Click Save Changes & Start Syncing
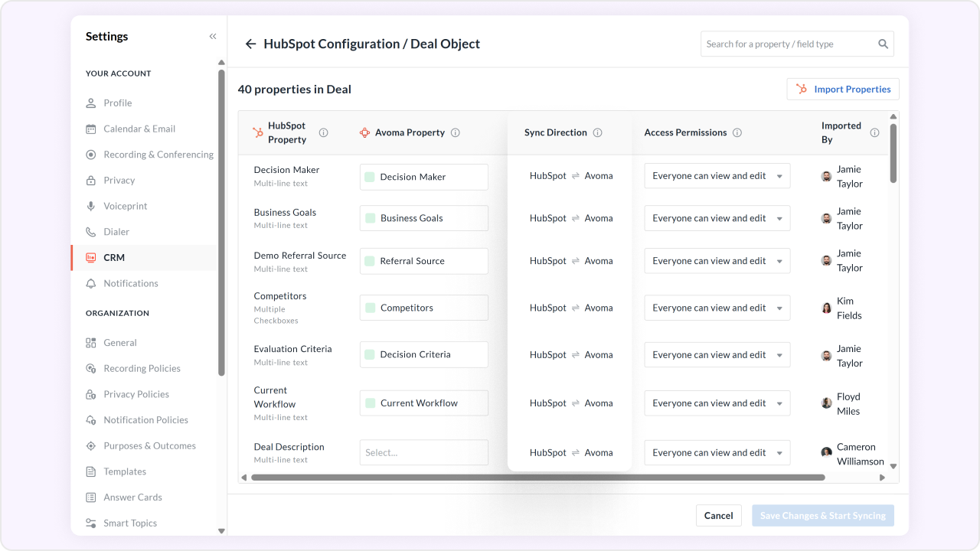Image resolution: width=980 pixels, height=551 pixels. [x=823, y=516]
